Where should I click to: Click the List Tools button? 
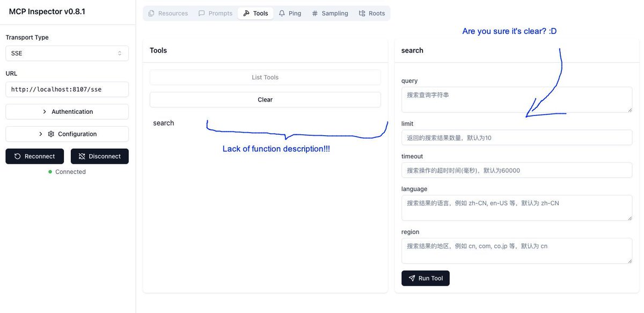tap(265, 77)
